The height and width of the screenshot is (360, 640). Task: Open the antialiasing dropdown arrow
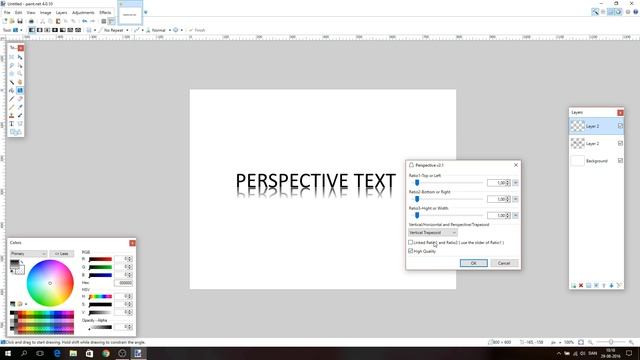142,30
